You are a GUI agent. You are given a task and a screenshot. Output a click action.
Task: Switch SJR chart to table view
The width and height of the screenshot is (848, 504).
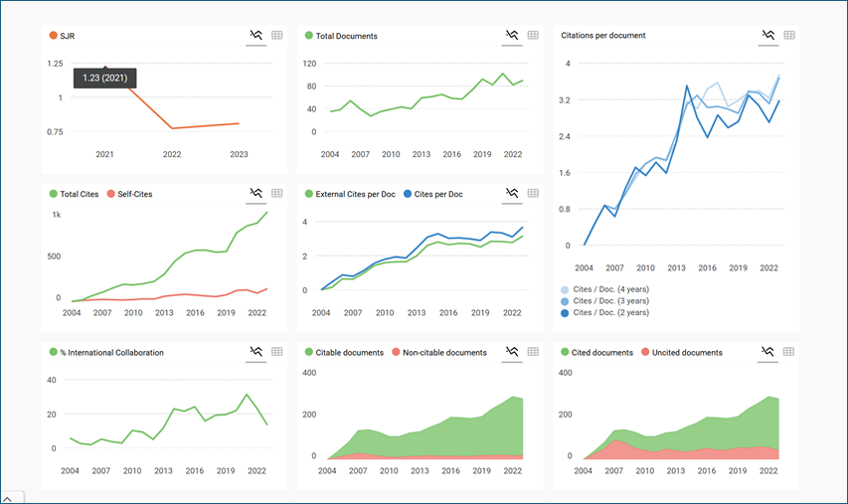[277, 36]
